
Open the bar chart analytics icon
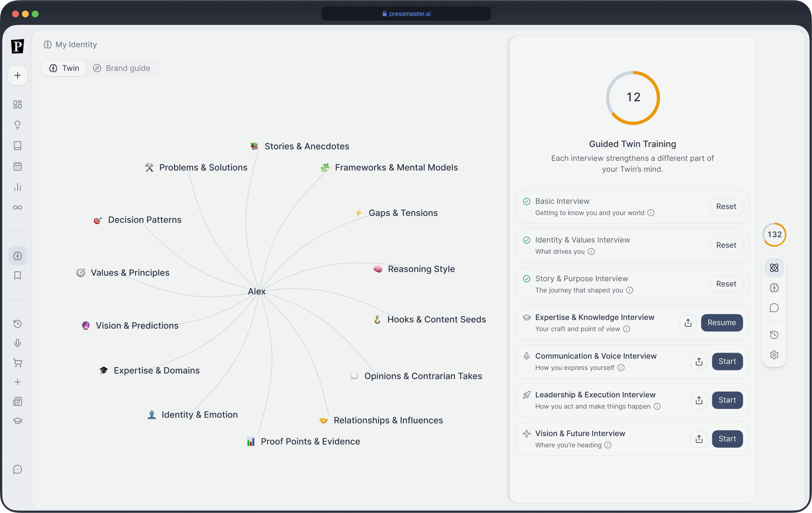(18, 187)
